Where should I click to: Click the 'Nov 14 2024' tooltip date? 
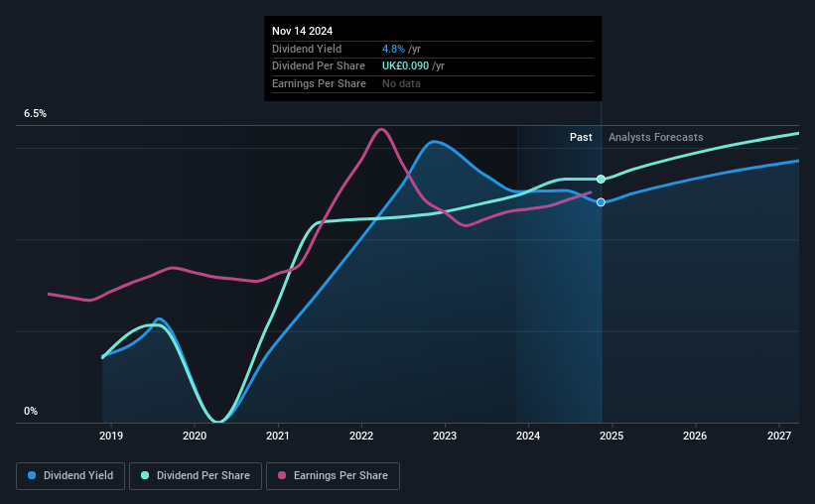click(x=302, y=31)
